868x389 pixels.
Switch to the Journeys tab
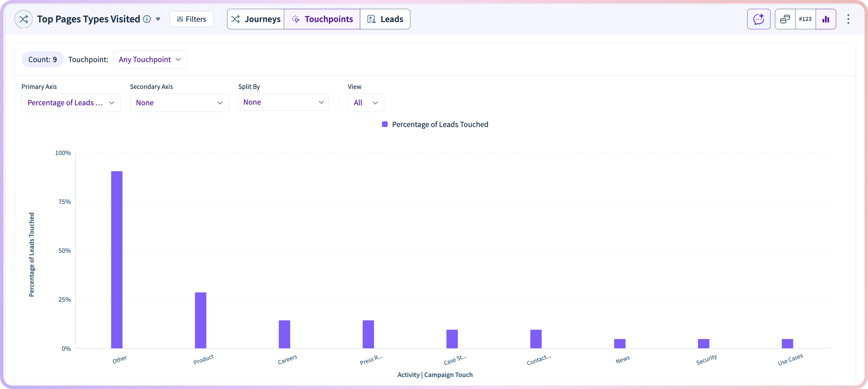256,19
